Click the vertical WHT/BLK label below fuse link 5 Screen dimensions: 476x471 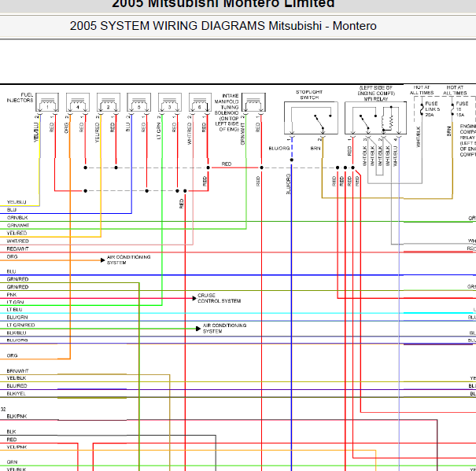(419, 137)
